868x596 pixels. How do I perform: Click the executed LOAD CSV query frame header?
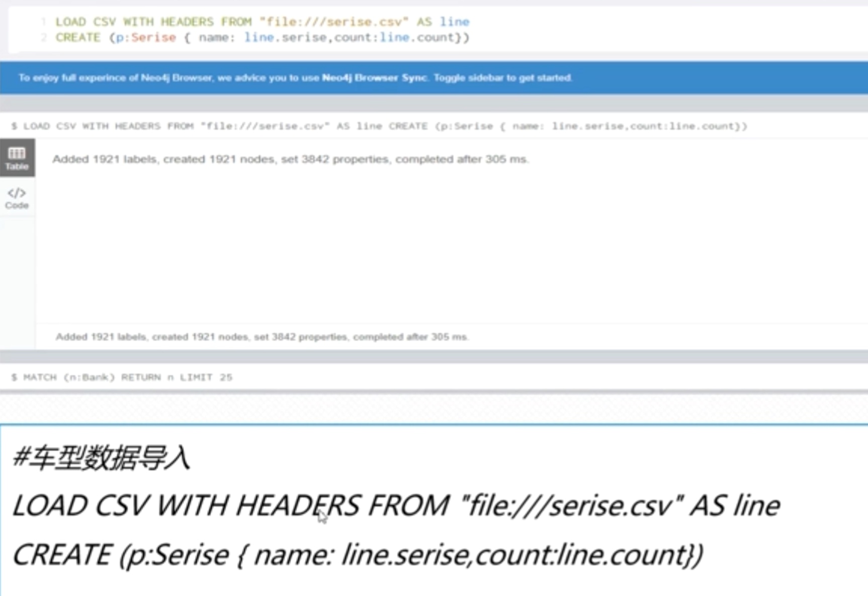click(x=379, y=126)
